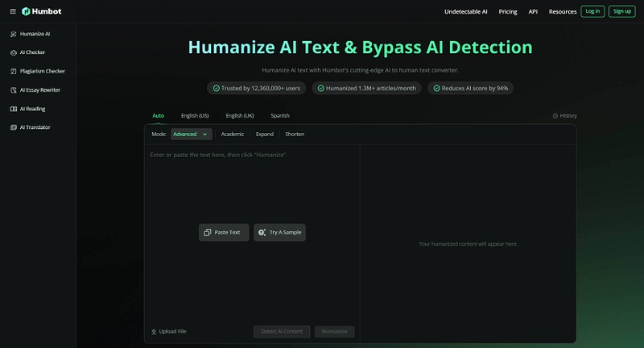This screenshot has height=348, width=644.
Task: Open the Pricing page
Action: click(508, 11)
